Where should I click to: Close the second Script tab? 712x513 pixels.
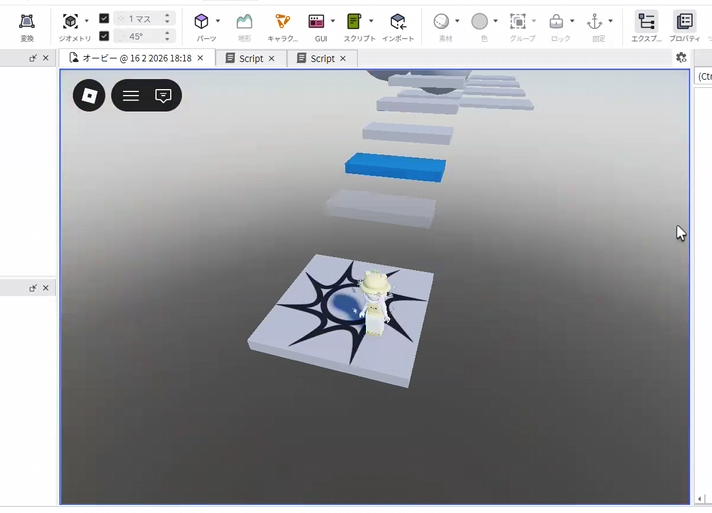[x=343, y=59]
